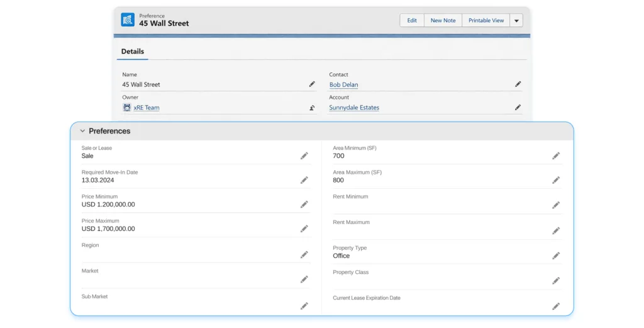The image size is (644, 328).
Task: Click the xRE Team owner avatar icon
Action: pos(127,108)
